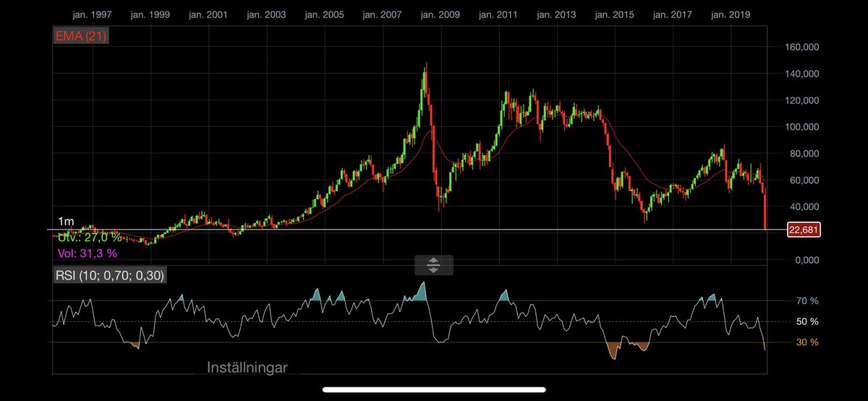Click the jan. 2003 date label
The width and height of the screenshot is (868, 401).
(x=266, y=14)
